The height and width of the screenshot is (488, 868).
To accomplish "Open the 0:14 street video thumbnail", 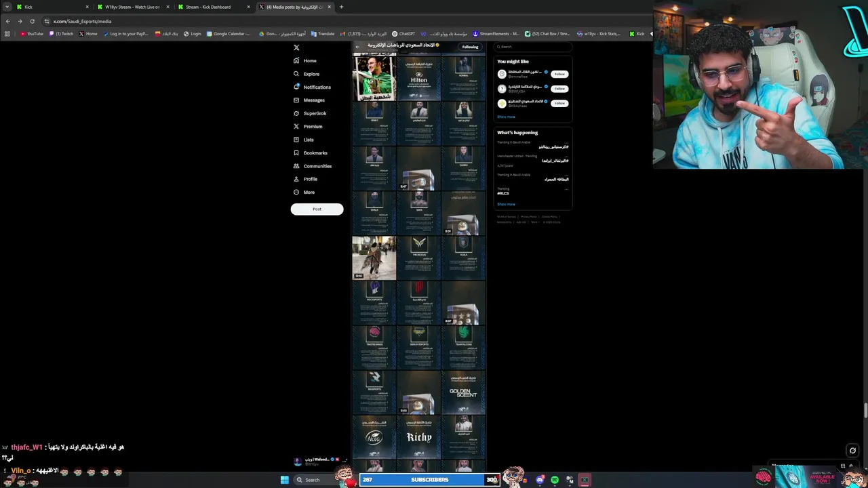I will pos(374,258).
